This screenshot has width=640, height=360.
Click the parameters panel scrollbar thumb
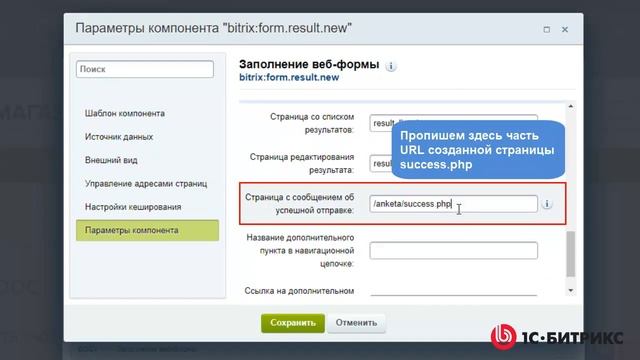(571, 254)
